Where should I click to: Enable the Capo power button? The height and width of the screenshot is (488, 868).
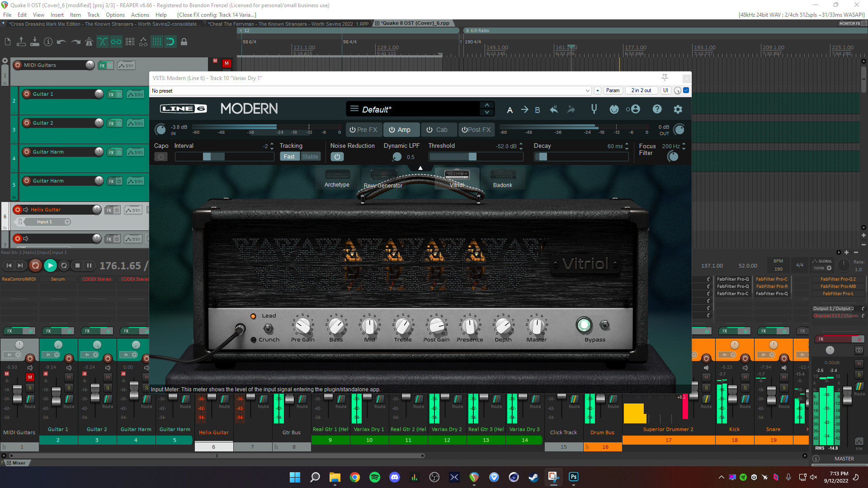pos(161,157)
